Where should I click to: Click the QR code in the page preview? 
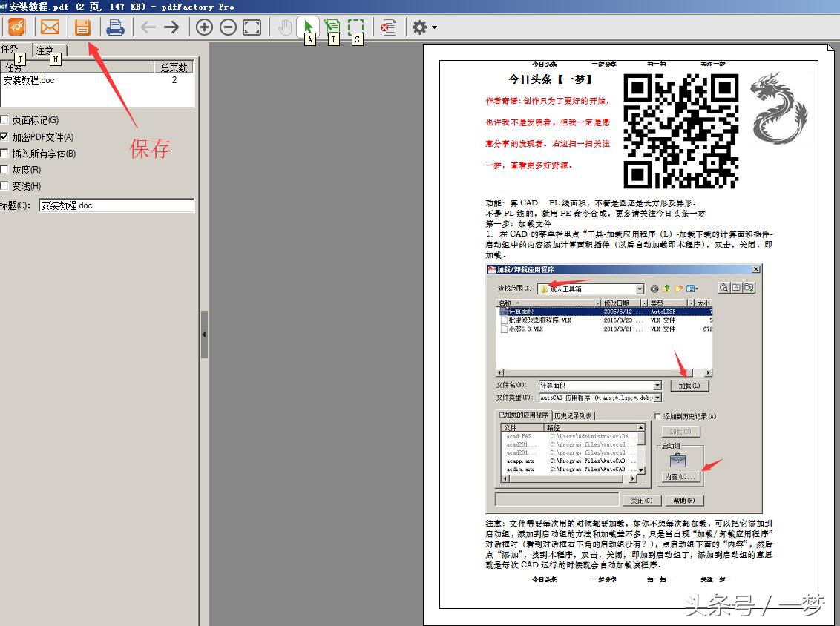click(681, 131)
